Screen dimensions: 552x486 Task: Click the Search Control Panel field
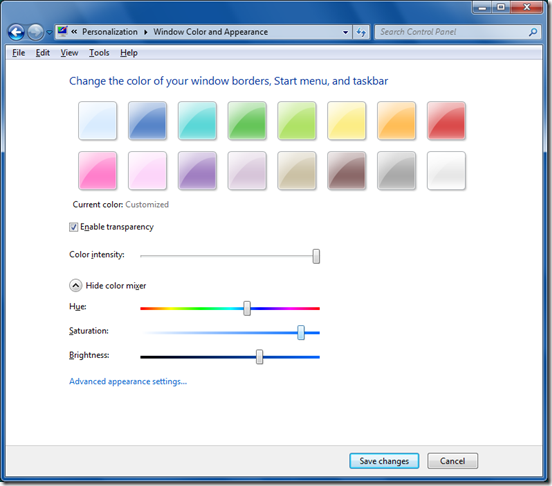pos(452,32)
